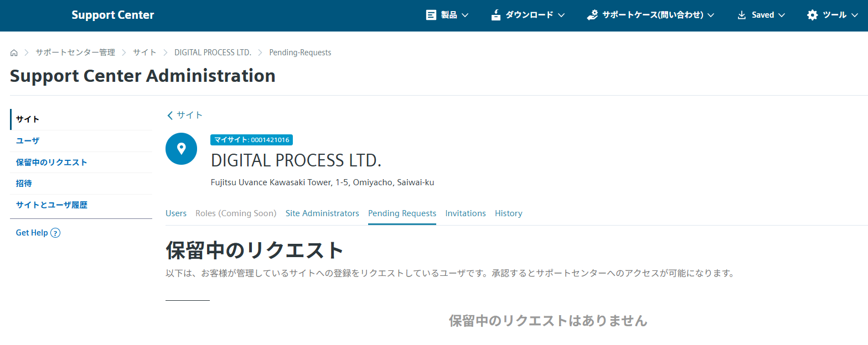Select the Roles (Coming Soon) tab
Viewport: 868px width, 345px height.
tap(236, 213)
